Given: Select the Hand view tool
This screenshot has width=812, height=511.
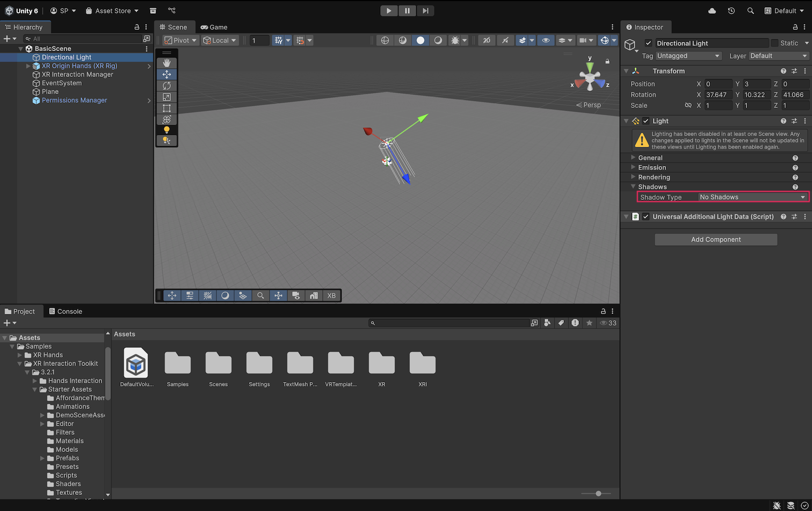Looking at the screenshot, I should [x=166, y=63].
